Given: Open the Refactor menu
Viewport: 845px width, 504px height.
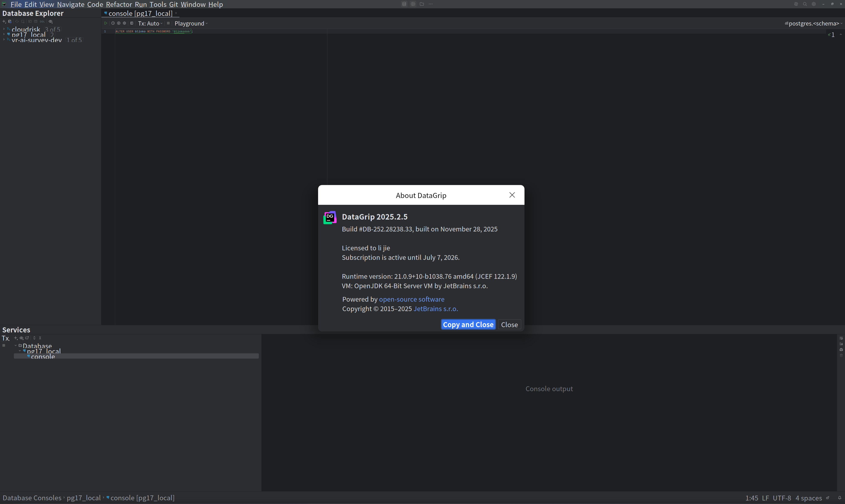Looking at the screenshot, I should click(x=119, y=4).
